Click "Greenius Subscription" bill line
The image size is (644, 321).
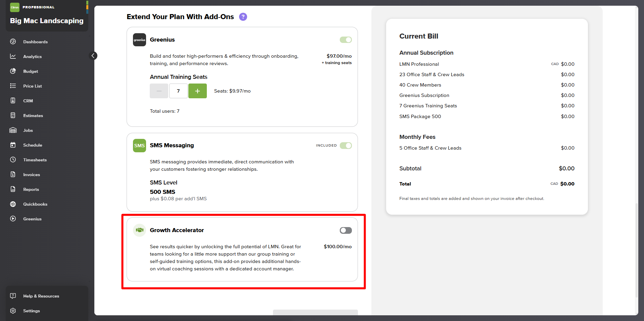pos(424,95)
